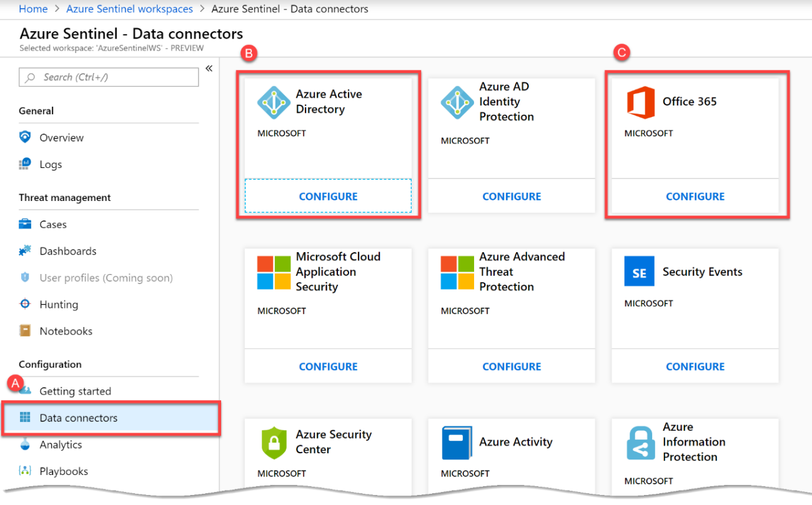
Task: Click the Security Events card title
Action: (x=702, y=272)
